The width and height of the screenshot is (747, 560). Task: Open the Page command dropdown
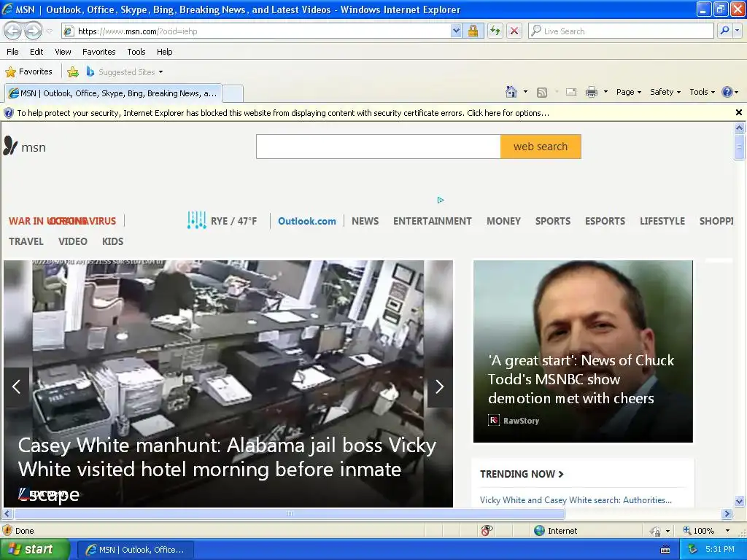click(629, 93)
